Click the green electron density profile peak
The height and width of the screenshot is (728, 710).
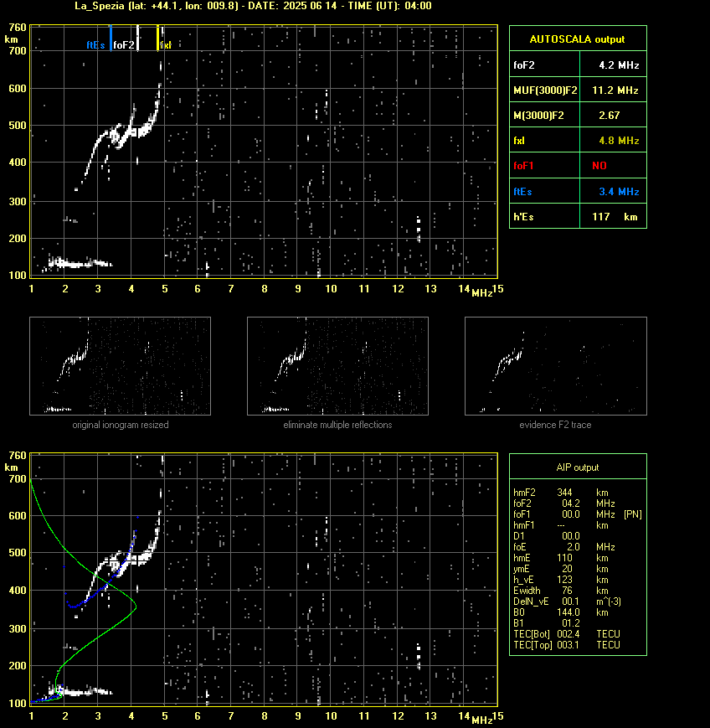tap(136, 606)
